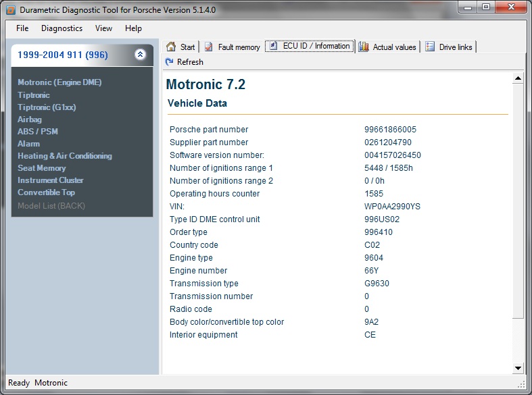Click the body color value 9A2

pyautogui.click(x=372, y=322)
